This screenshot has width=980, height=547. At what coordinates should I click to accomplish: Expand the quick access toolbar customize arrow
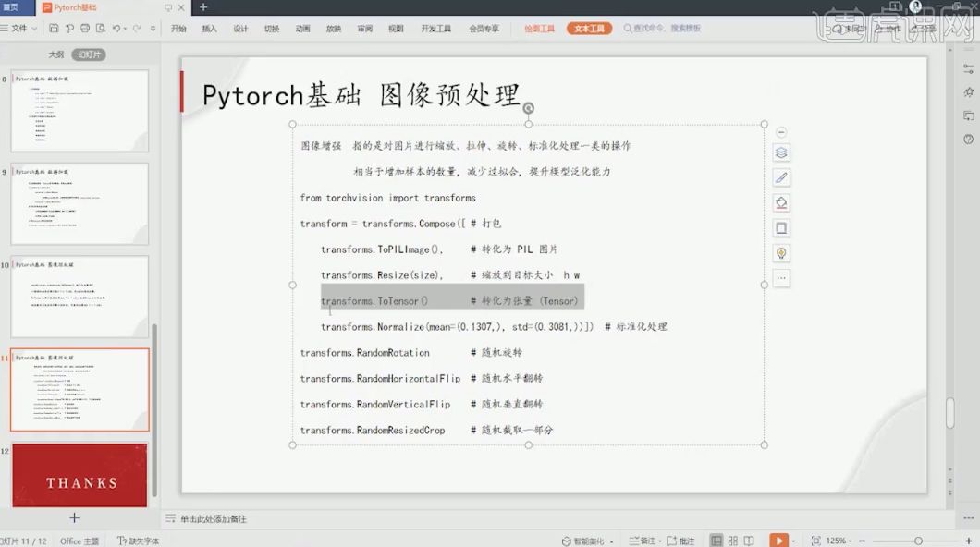click(153, 28)
